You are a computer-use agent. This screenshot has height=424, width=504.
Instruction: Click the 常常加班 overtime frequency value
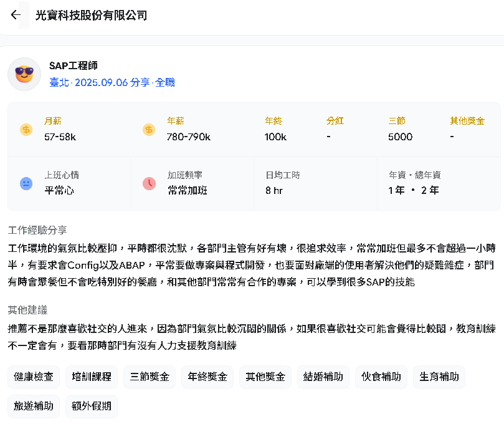(188, 190)
